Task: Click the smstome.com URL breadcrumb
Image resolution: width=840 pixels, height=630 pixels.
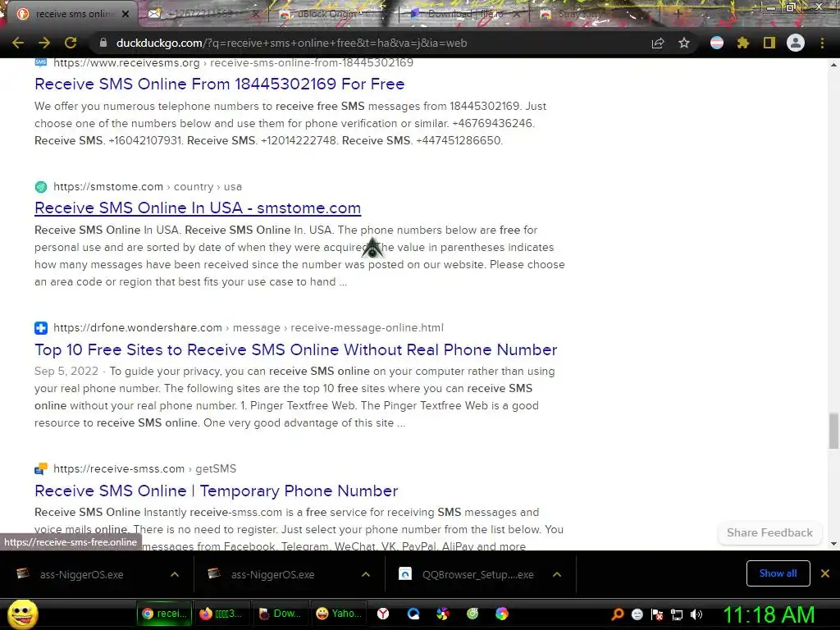Action: click(x=148, y=187)
